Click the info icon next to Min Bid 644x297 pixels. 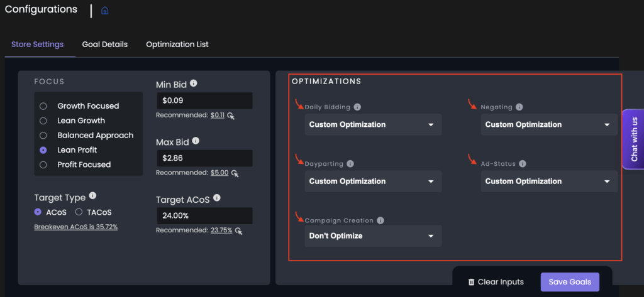click(x=194, y=84)
